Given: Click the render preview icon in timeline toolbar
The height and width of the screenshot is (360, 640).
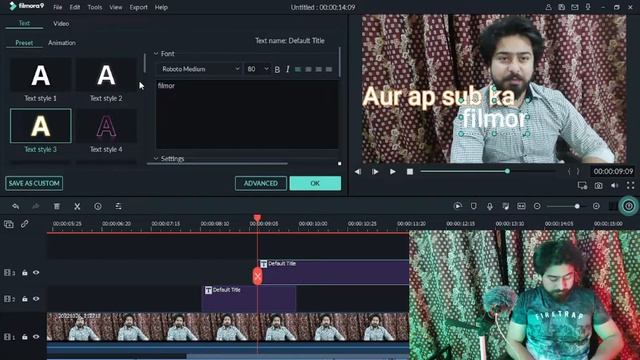Looking at the screenshot, I should (x=458, y=207).
